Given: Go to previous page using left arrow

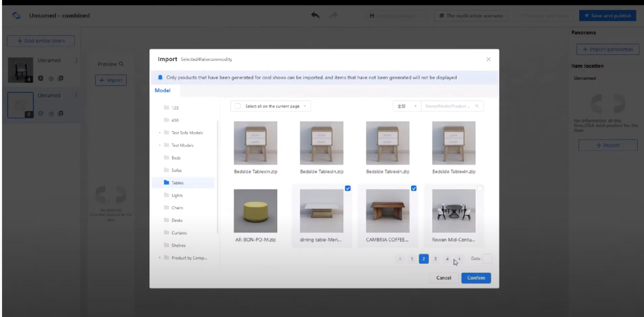Looking at the screenshot, I should pyautogui.click(x=400, y=259).
